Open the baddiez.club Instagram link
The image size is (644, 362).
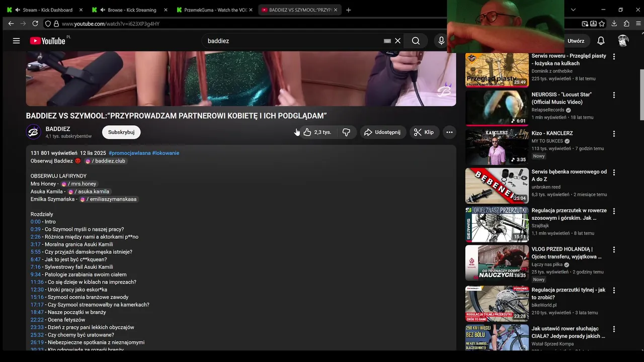click(x=105, y=161)
